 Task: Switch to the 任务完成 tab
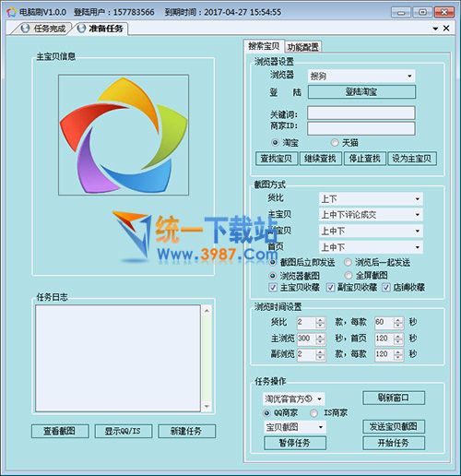click(43, 29)
